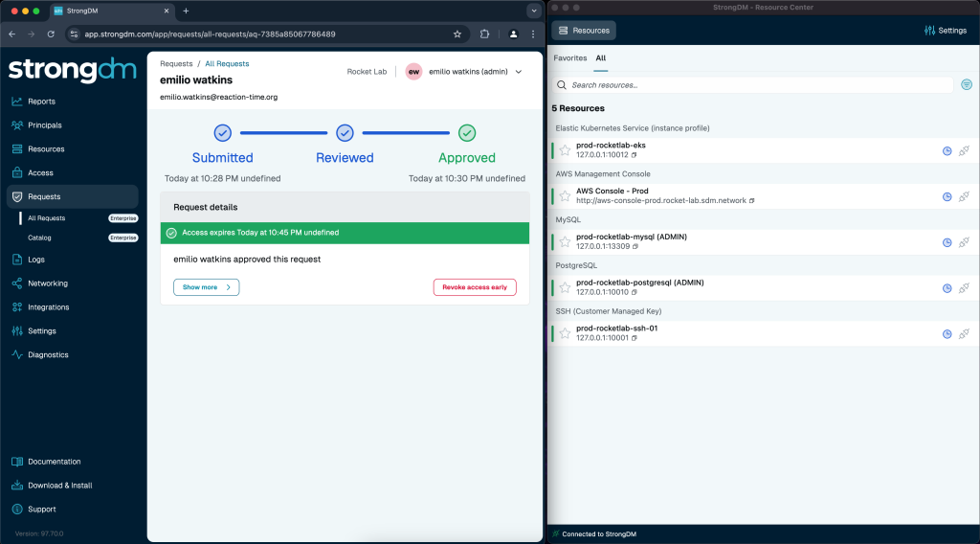Image resolution: width=980 pixels, height=544 pixels.
Task: Click Revoke access early button
Action: click(475, 287)
